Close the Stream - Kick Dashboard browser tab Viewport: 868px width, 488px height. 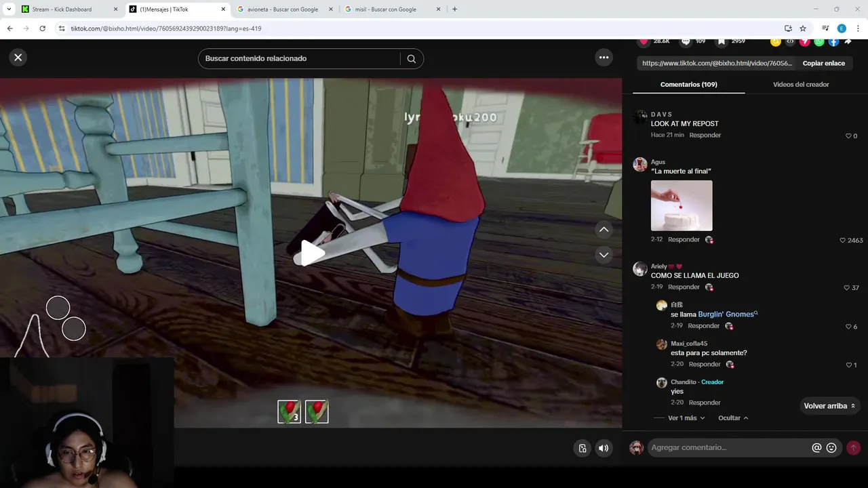[x=115, y=9]
